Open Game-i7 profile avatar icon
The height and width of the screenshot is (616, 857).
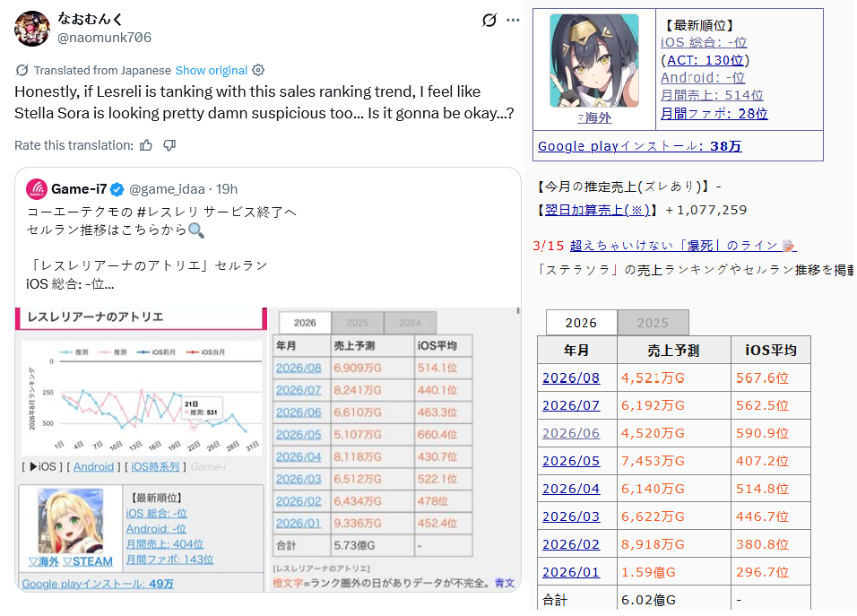coord(37,189)
